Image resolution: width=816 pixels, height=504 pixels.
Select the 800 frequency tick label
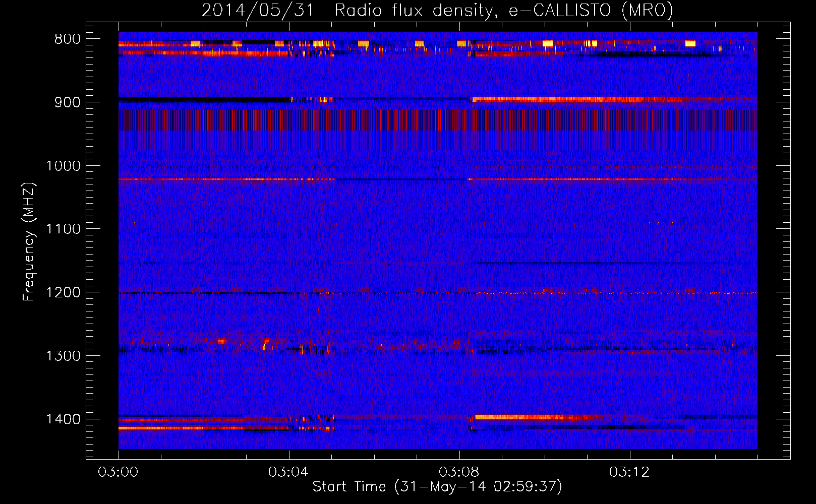click(67, 39)
